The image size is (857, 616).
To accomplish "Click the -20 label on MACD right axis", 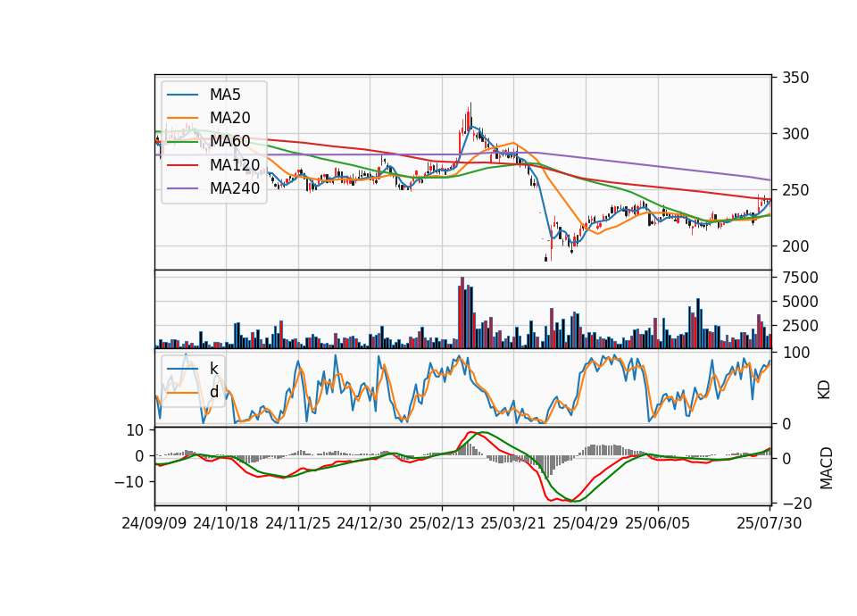I will click(797, 503).
